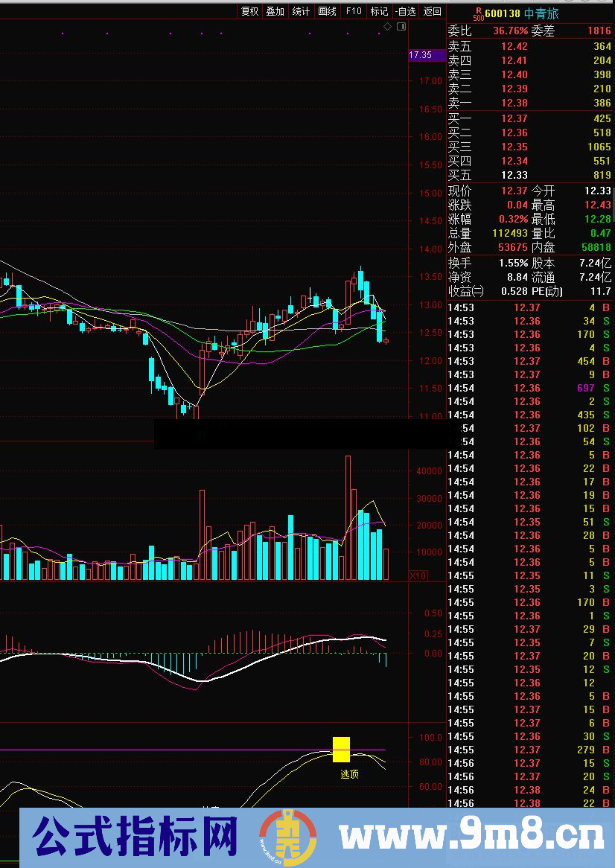Click the 统计 statistics tool
Image resolution: width=615 pixels, height=868 pixels.
point(299,11)
